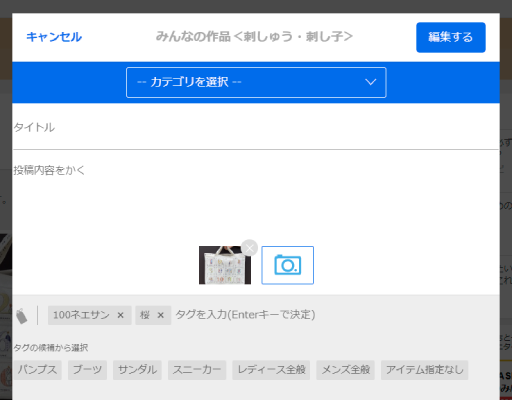The width and height of the screenshot is (512, 400).
Task: Open the カテゴリを選択 dropdown
Action: tap(256, 82)
